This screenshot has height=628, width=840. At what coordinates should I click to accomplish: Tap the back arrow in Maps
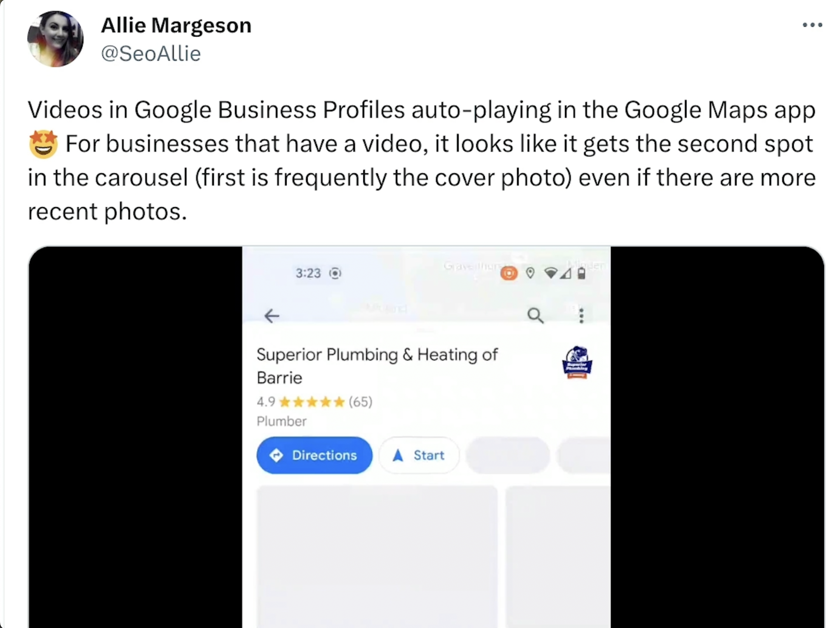[272, 316]
